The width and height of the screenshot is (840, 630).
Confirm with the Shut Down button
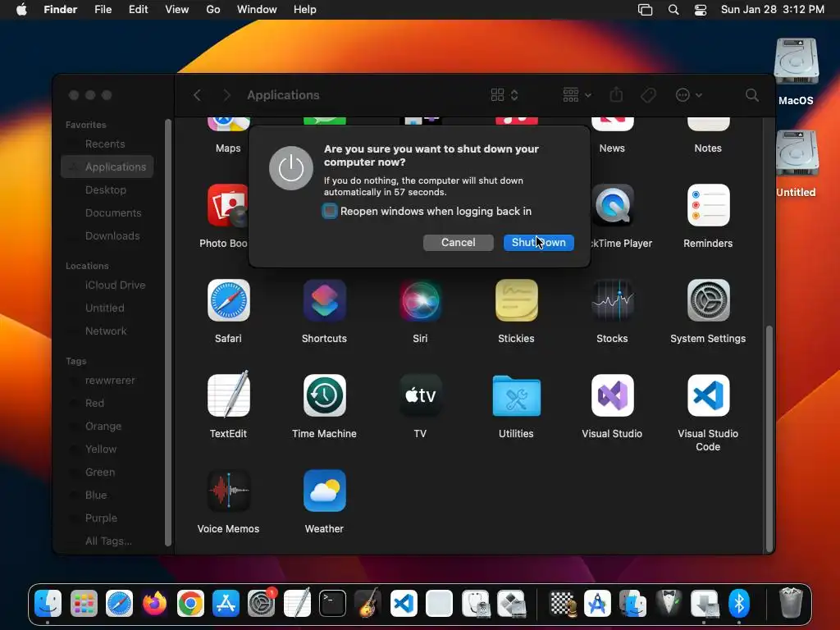point(538,243)
